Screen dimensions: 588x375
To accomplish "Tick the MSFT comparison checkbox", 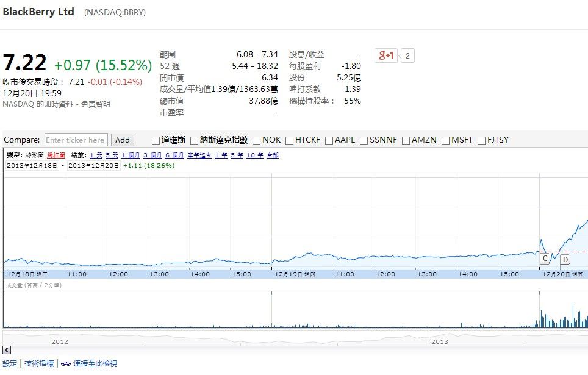I will tap(445, 140).
